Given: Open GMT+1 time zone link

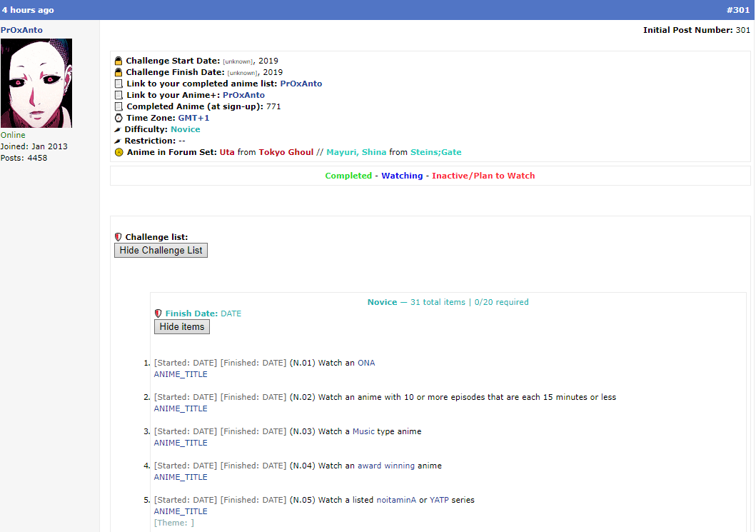Looking at the screenshot, I should pos(194,118).
